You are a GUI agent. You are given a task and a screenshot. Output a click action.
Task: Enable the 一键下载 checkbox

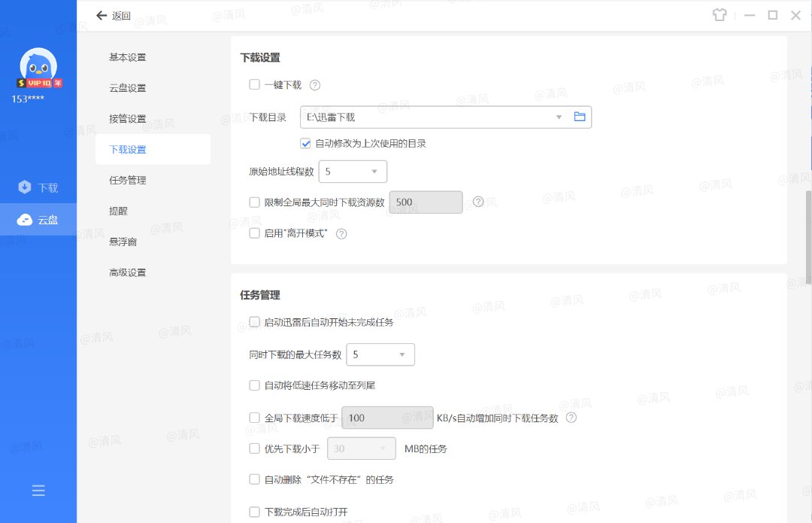pyautogui.click(x=254, y=85)
